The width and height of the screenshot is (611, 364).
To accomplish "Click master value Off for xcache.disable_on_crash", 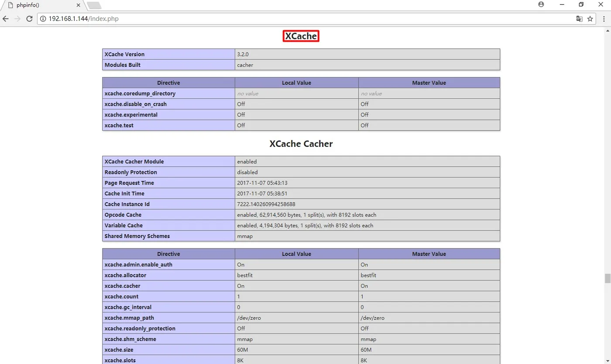I will click(364, 104).
